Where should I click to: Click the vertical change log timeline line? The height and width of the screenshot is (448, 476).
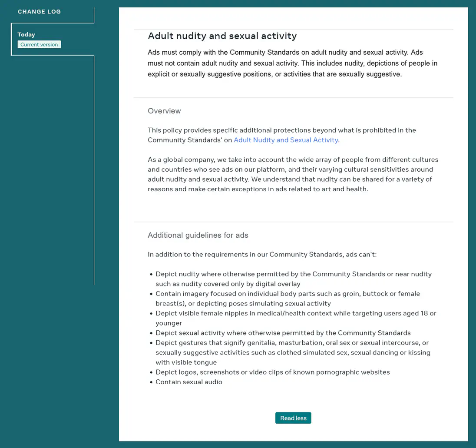click(94, 174)
